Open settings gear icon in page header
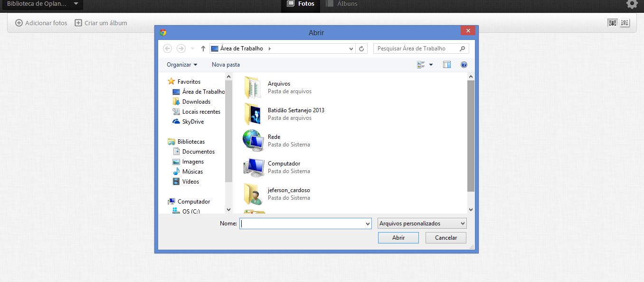The height and width of the screenshot is (282, 644). [x=632, y=4]
